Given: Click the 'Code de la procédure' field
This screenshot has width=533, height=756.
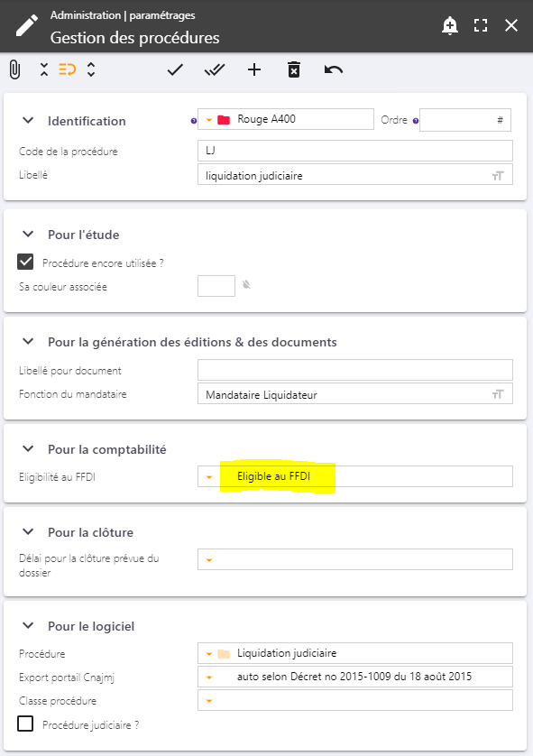Looking at the screenshot, I should [x=355, y=151].
